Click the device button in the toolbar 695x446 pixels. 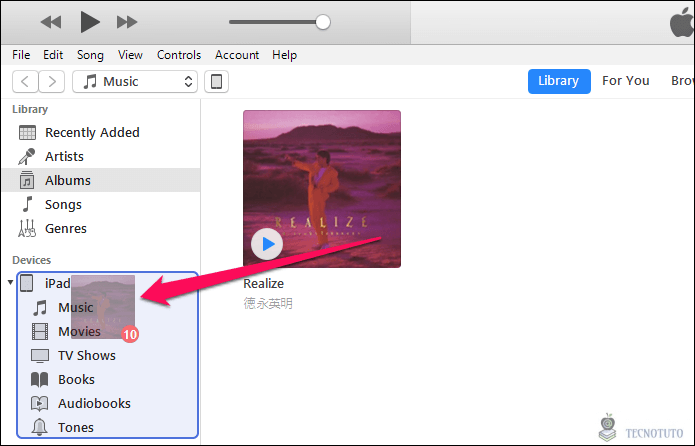pos(216,82)
